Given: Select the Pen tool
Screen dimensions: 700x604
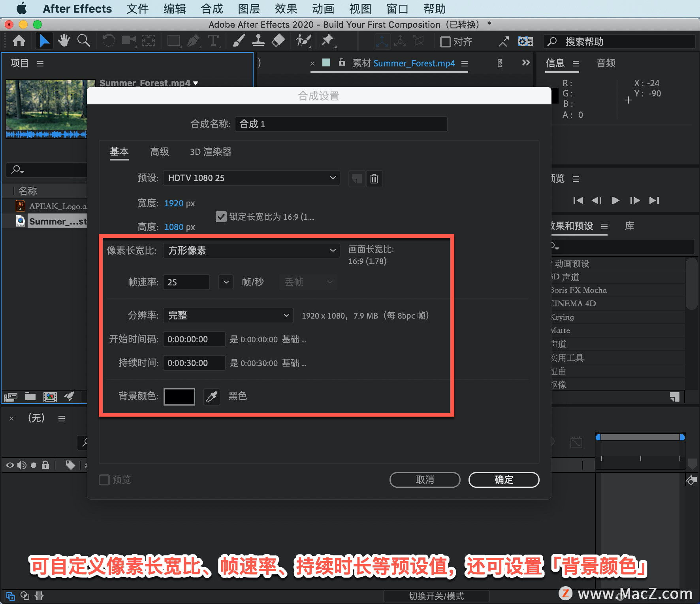Looking at the screenshot, I should pyautogui.click(x=194, y=41).
